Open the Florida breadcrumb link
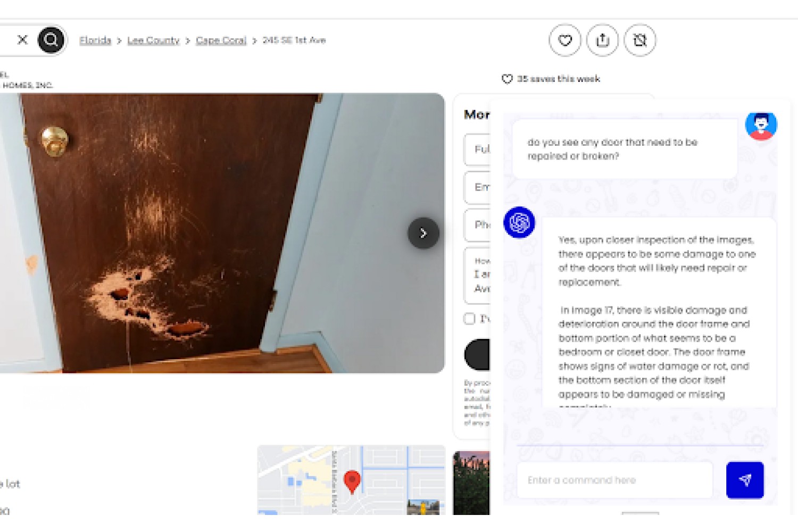This screenshot has width=798, height=532. tap(95, 40)
